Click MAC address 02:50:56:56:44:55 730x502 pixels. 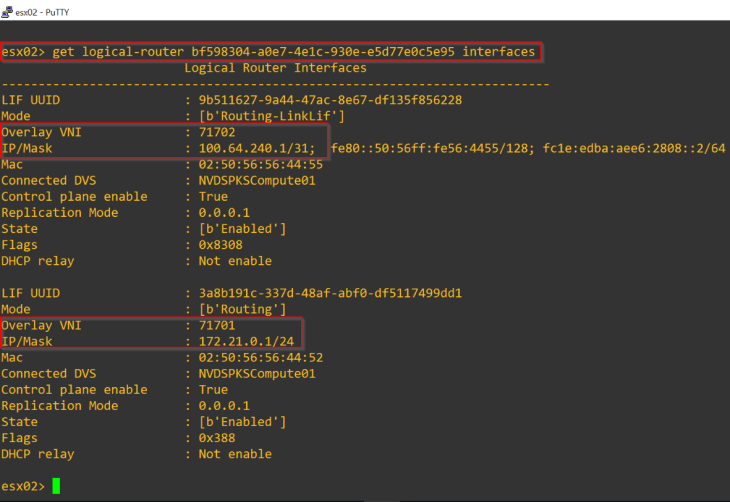click(x=261, y=164)
